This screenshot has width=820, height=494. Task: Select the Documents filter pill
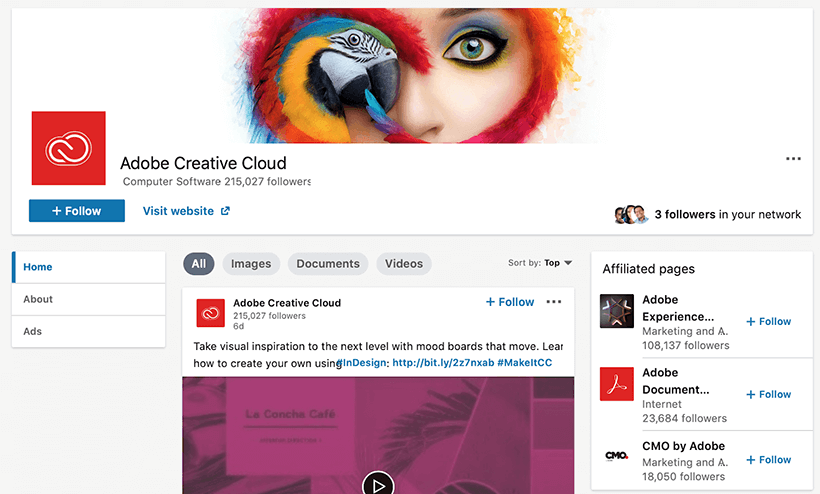(x=328, y=263)
